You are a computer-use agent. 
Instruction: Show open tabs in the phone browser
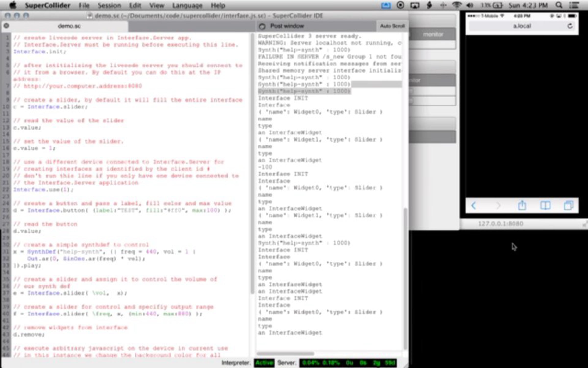[x=569, y=206]
